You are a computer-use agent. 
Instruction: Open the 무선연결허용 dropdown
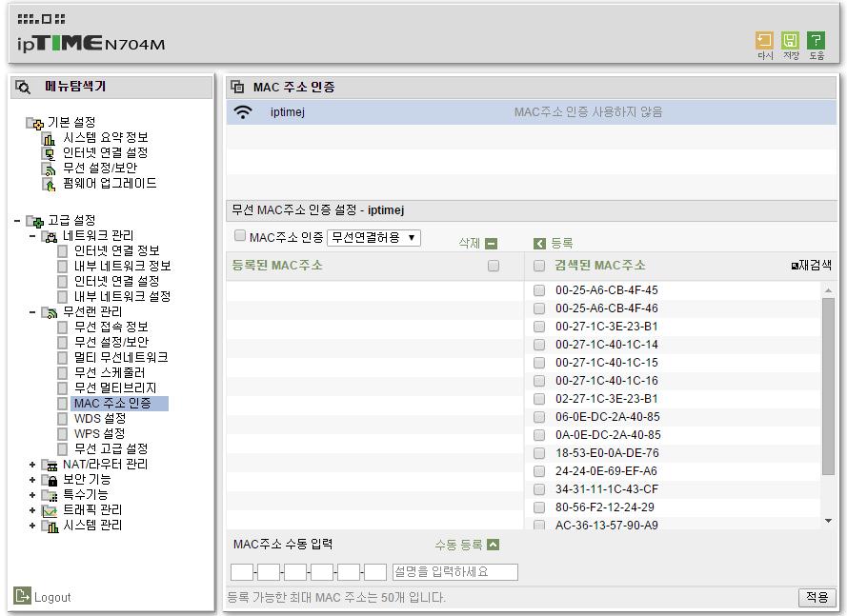click(x=373, y=238)
